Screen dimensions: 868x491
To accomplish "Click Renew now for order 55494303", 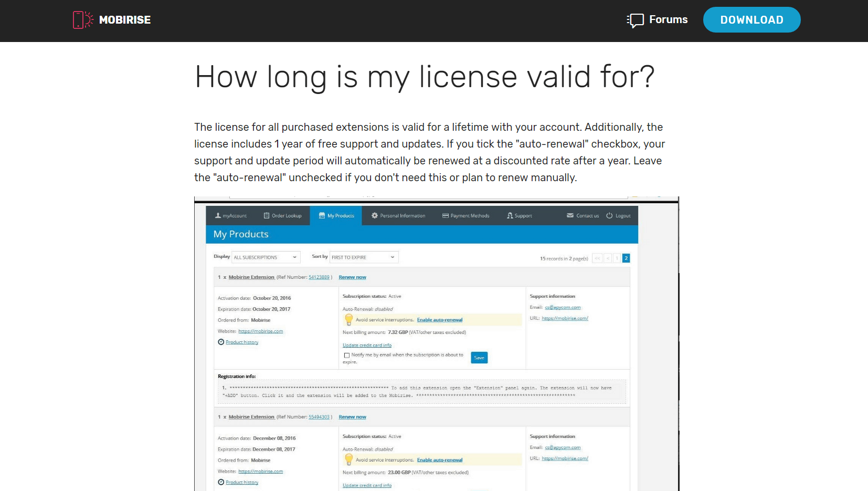I will pos(352,417).
